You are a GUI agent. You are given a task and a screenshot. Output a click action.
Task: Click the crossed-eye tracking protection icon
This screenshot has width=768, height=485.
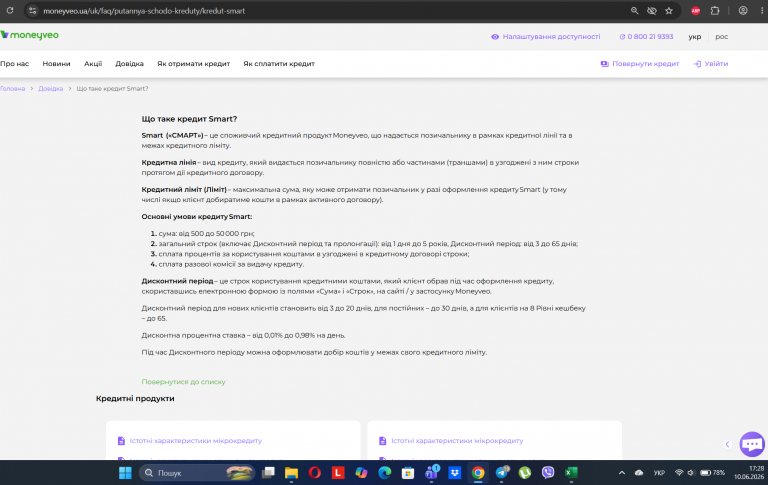coord(651,11)
